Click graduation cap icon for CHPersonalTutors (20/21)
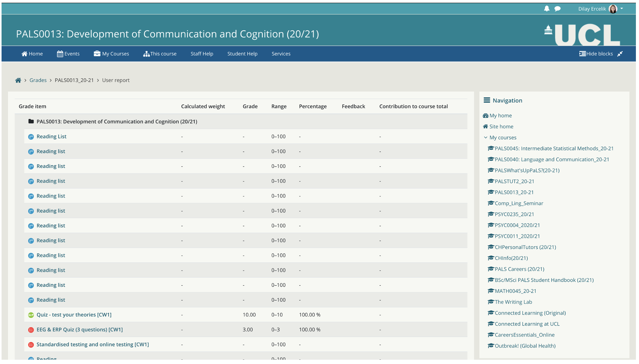This screenshot has height=364, width=639. tap(491, 247)
